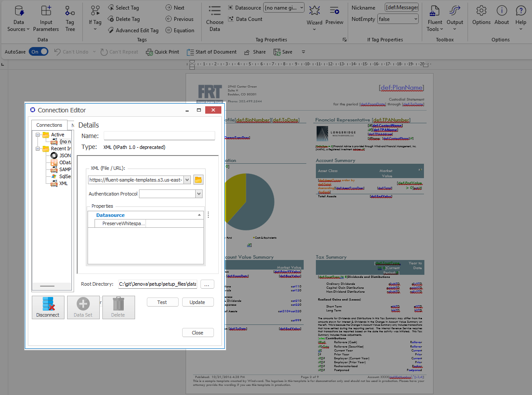Open the Tag Properties dialog launcher
Viewport: 532px width, 395px height.
point(345,40)
